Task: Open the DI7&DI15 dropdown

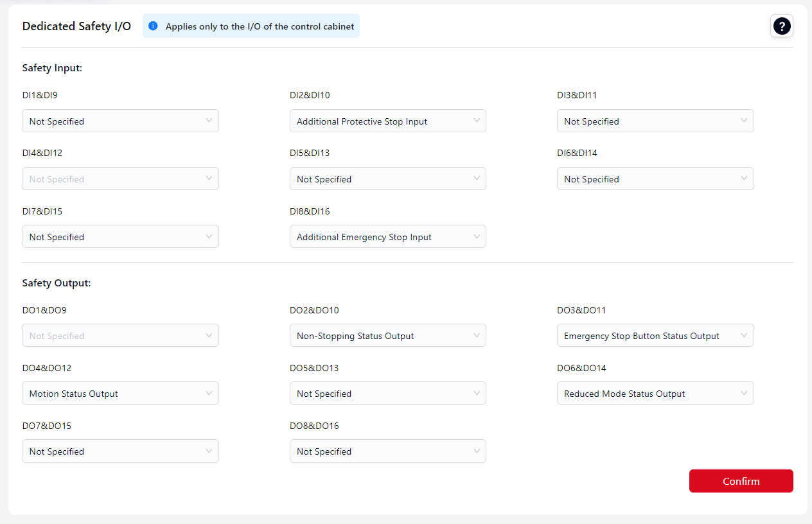Action: pyautogui.click(x=120, y=236)
